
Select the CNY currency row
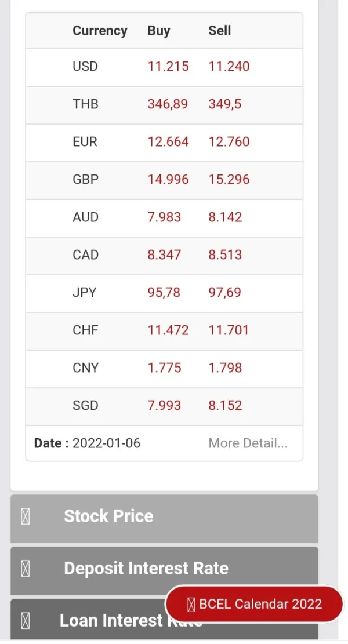pos(85,368)
